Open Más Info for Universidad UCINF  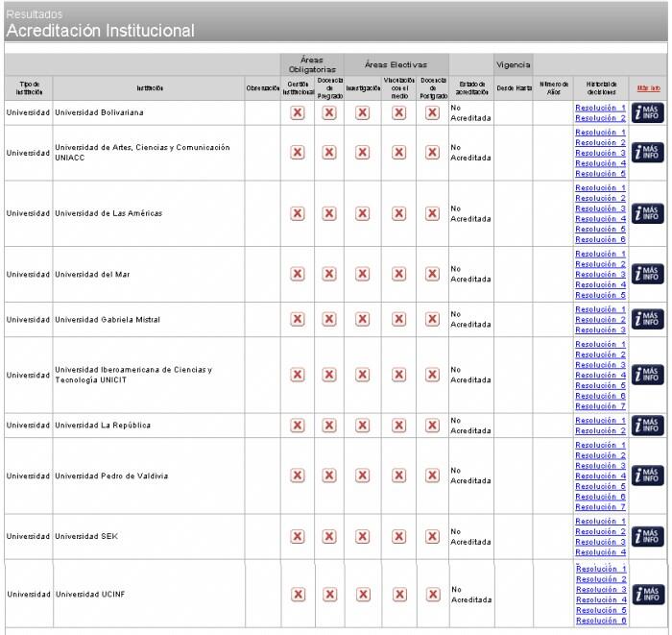tap(648, 595)
